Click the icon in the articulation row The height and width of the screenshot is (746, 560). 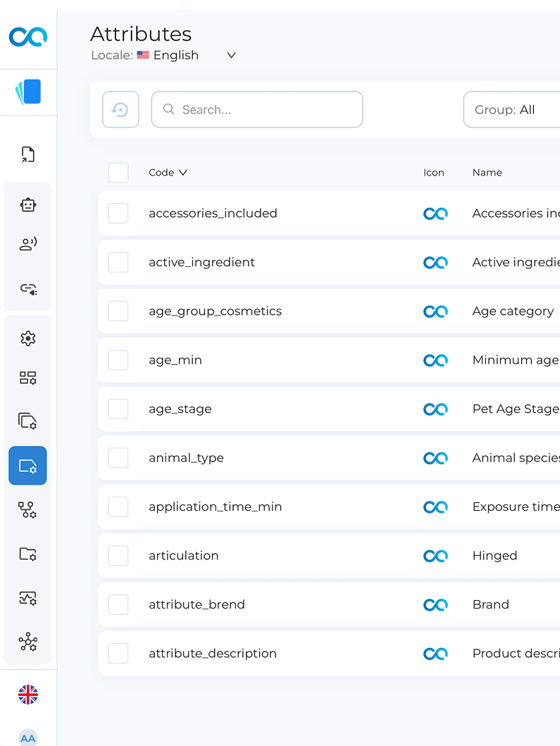coord(435,557)
